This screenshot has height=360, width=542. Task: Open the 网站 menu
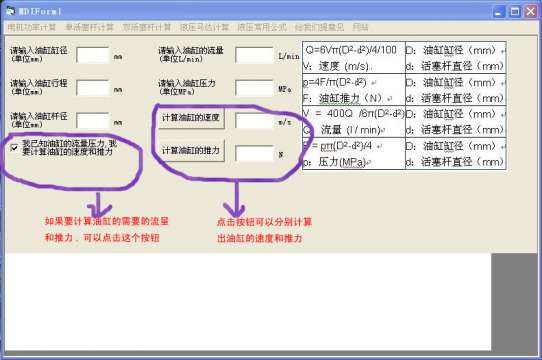tap(361, 27)
